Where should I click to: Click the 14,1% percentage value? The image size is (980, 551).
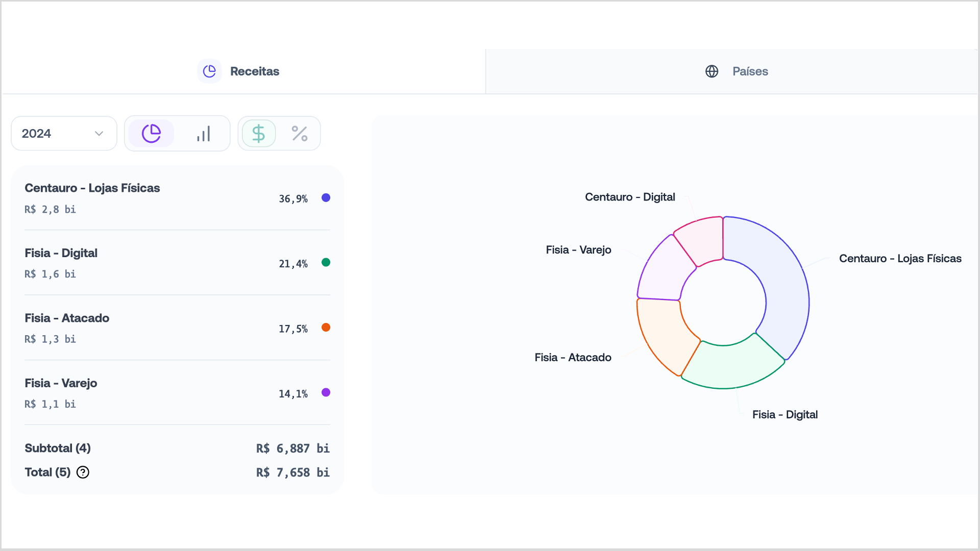coord(293,394)
